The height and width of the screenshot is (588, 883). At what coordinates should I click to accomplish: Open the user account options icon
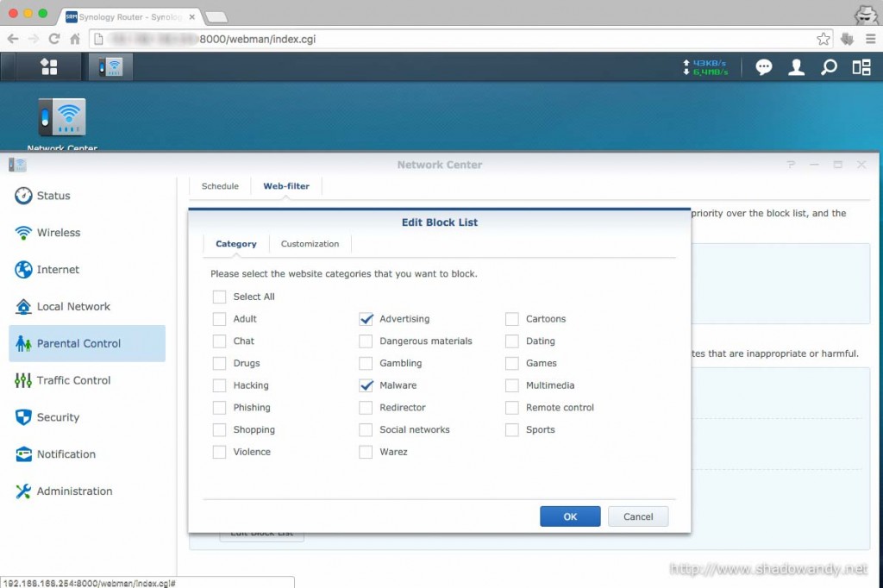796,67
